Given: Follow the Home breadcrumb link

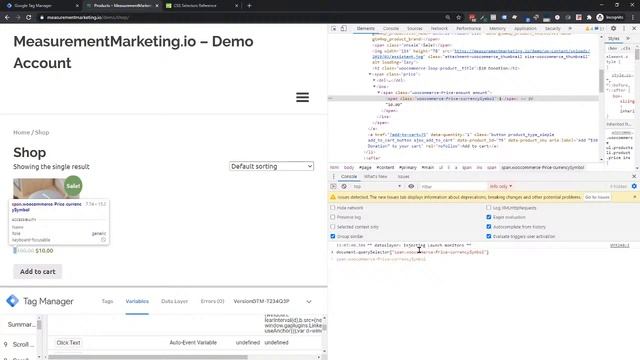Looking at the screenshot, I should pyautogui.click(x=21, y=132).
